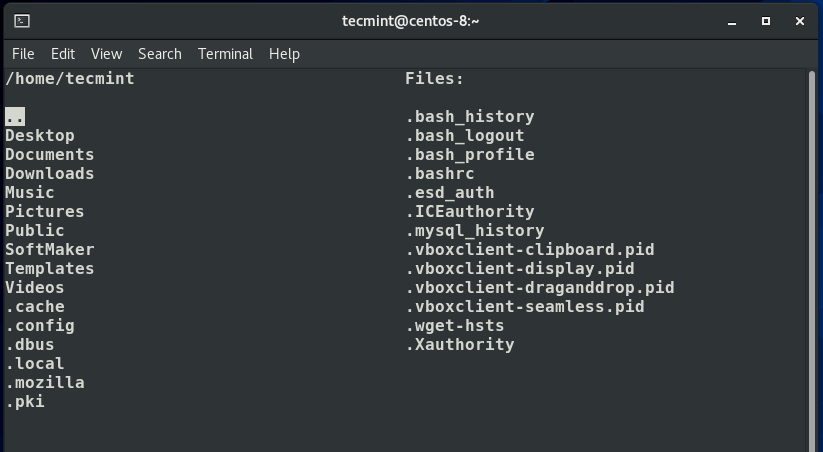This screenshot has height=452, width=823.
Task: Click the .bashrc file entry
Action: point(440,174)
